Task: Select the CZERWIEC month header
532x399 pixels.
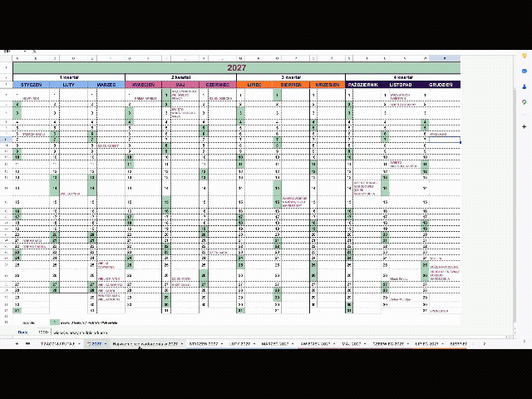Action: [218, 85]
